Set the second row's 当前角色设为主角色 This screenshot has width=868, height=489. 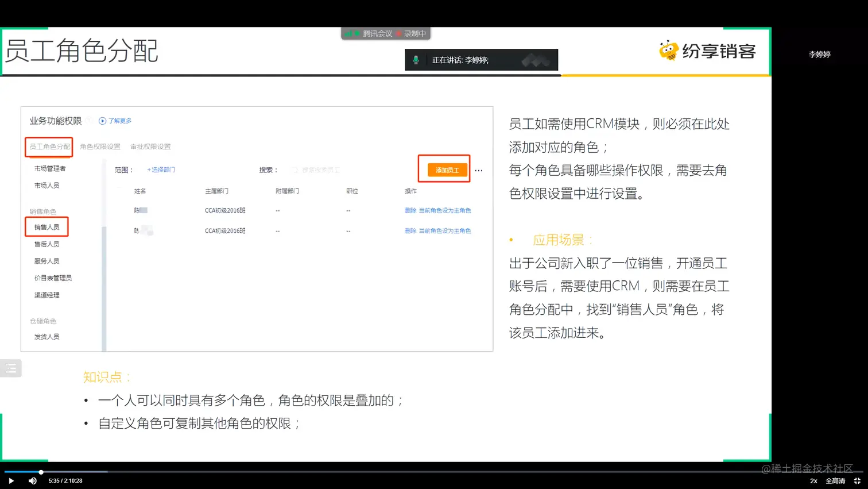445,231
